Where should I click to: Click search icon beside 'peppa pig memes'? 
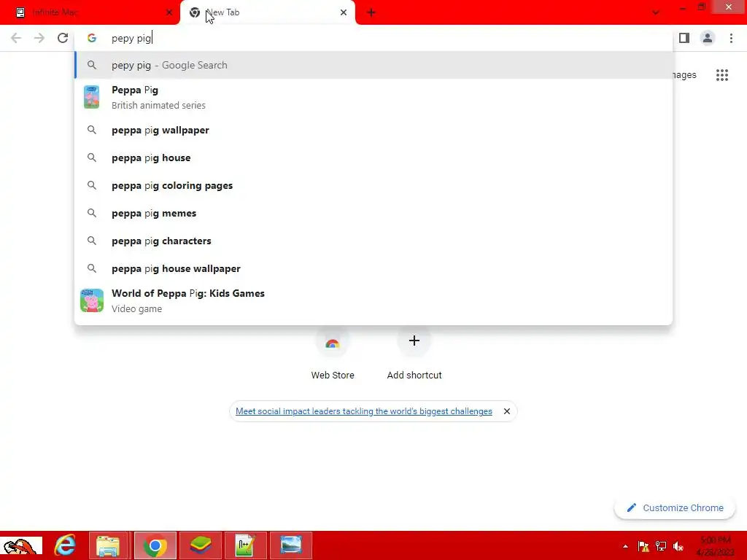point(92,213)
